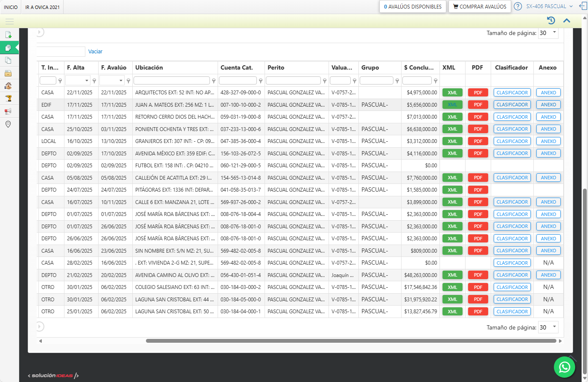Screen dimensions: 588x382
Task: Click the logout icon at top right
Action: [583, 6]
